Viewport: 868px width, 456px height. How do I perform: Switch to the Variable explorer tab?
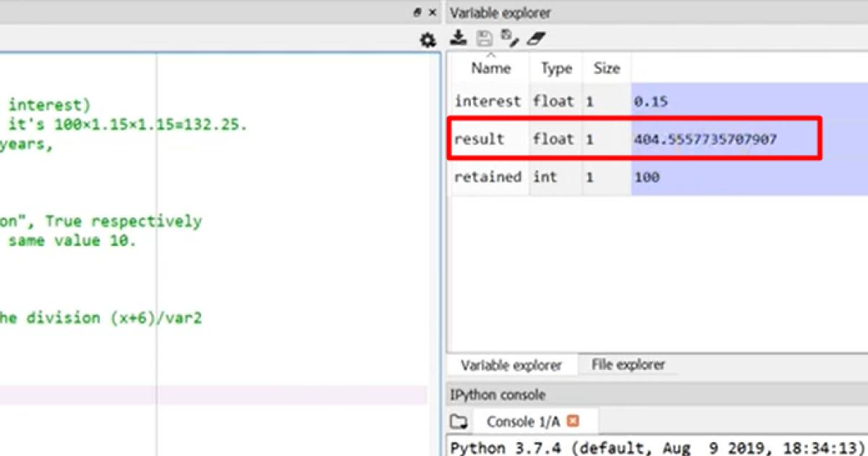511,365
